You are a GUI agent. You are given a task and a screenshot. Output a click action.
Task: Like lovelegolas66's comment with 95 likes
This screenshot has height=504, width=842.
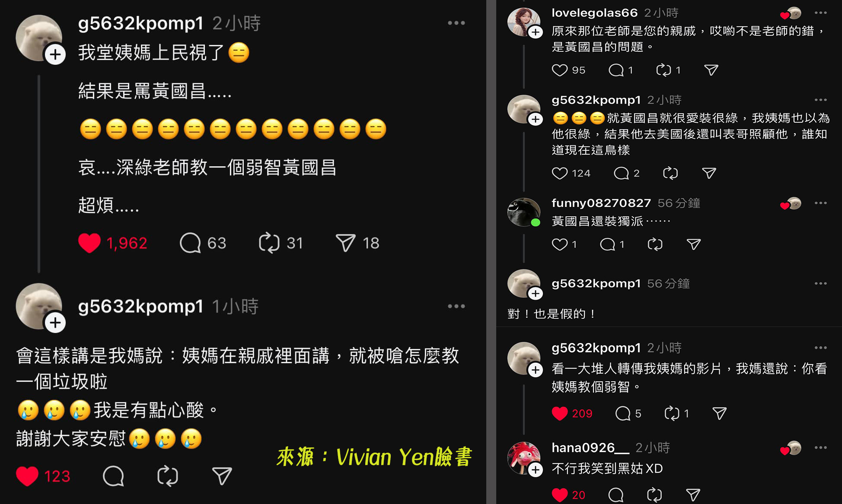559,70
